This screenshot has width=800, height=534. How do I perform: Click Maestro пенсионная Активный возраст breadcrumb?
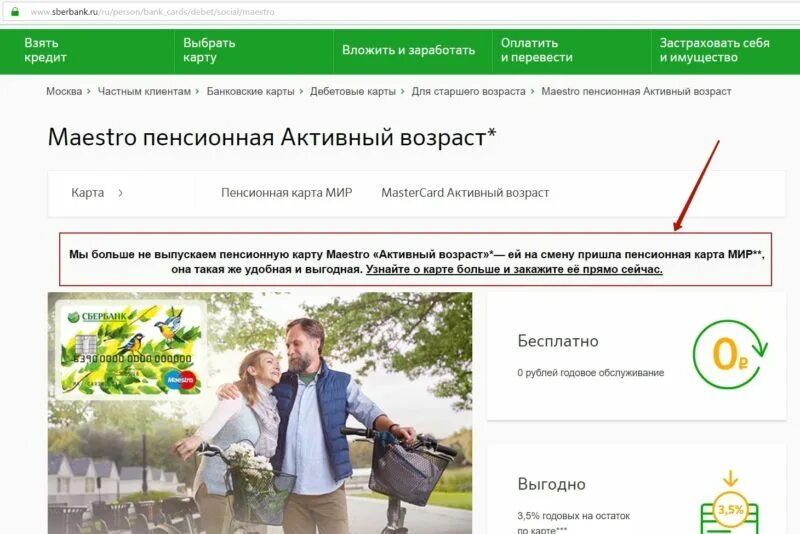click(x=636, y=91)
